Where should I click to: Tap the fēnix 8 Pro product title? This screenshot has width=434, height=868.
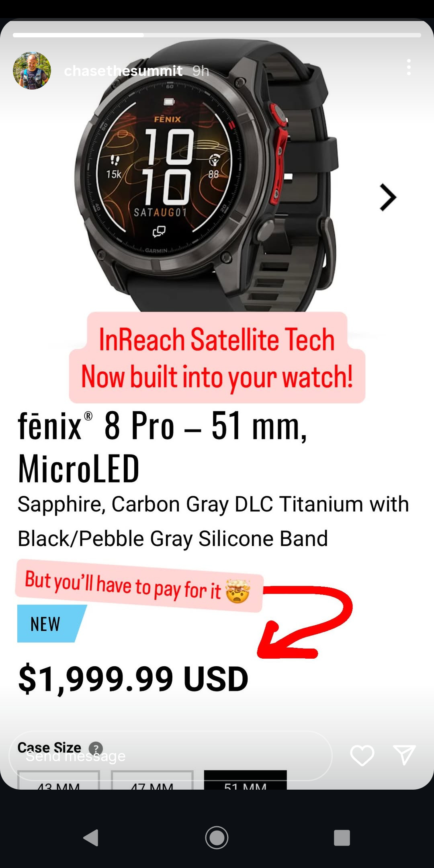click(x=163, y=447)
